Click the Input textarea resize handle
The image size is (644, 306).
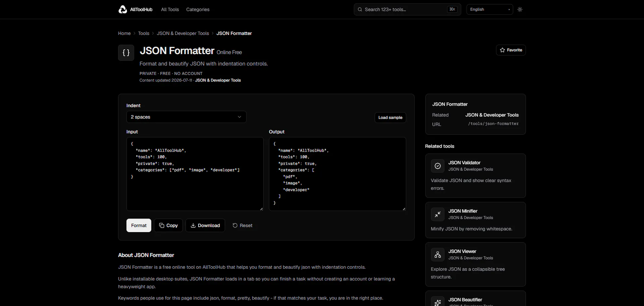click(261, 209)
